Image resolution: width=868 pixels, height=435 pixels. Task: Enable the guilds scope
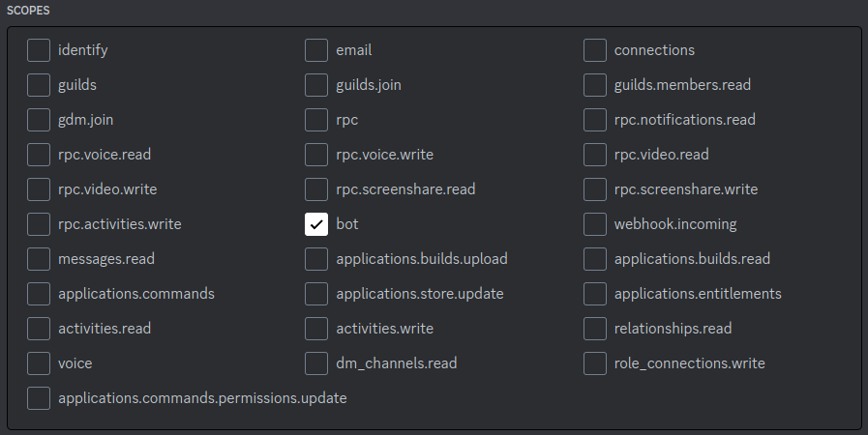pyautogui.click(x=39, y=85)
